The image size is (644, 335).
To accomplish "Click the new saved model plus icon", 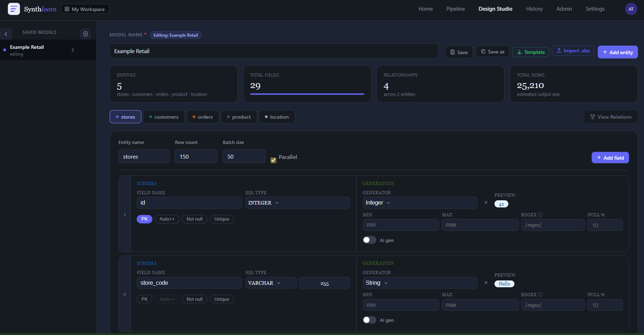I will click(85, 34).
